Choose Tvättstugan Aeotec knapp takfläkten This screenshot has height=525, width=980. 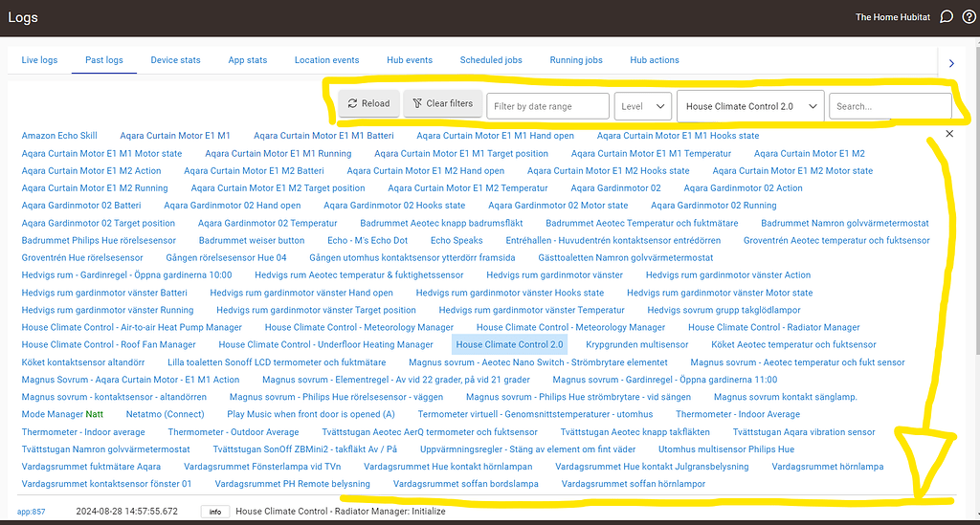coord(635,432)
